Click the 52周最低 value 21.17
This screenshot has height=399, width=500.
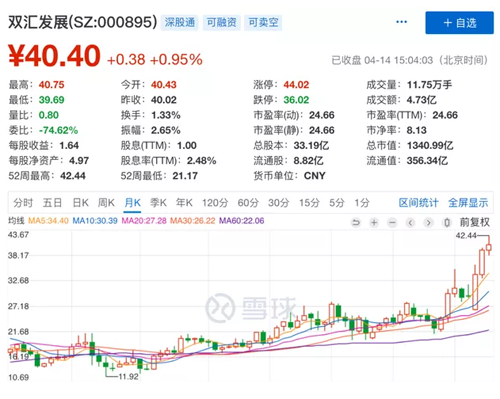pyautogui.click(x=185, y=176)
